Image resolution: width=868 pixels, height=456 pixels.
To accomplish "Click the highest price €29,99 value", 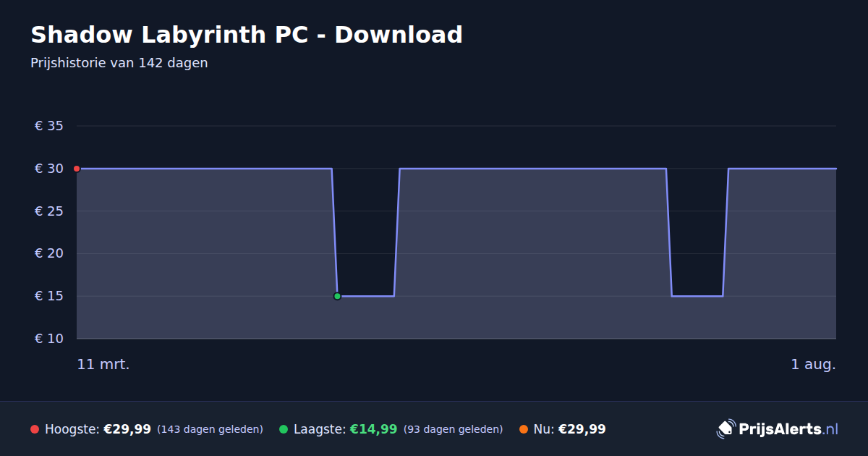I will (127, 429).
